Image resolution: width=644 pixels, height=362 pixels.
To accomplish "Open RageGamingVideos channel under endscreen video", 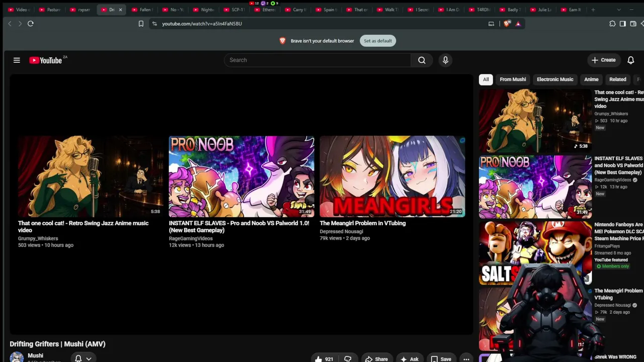I will coord(191,238).
